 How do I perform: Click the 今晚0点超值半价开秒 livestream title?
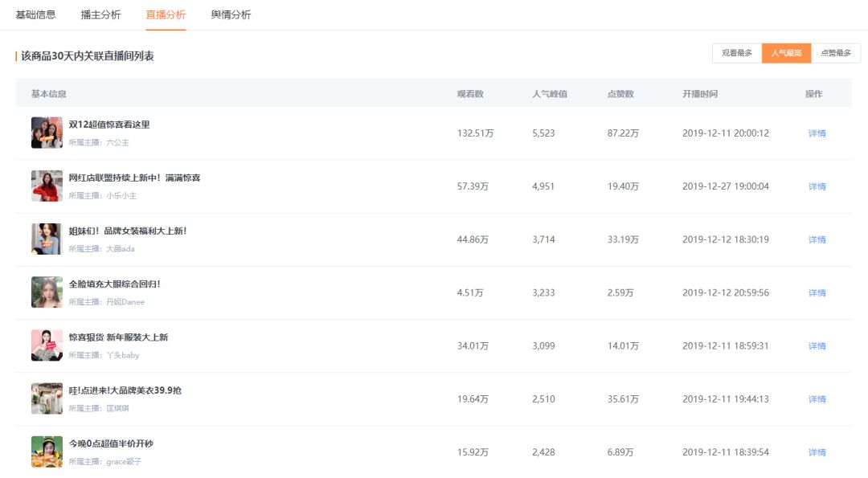111,443
